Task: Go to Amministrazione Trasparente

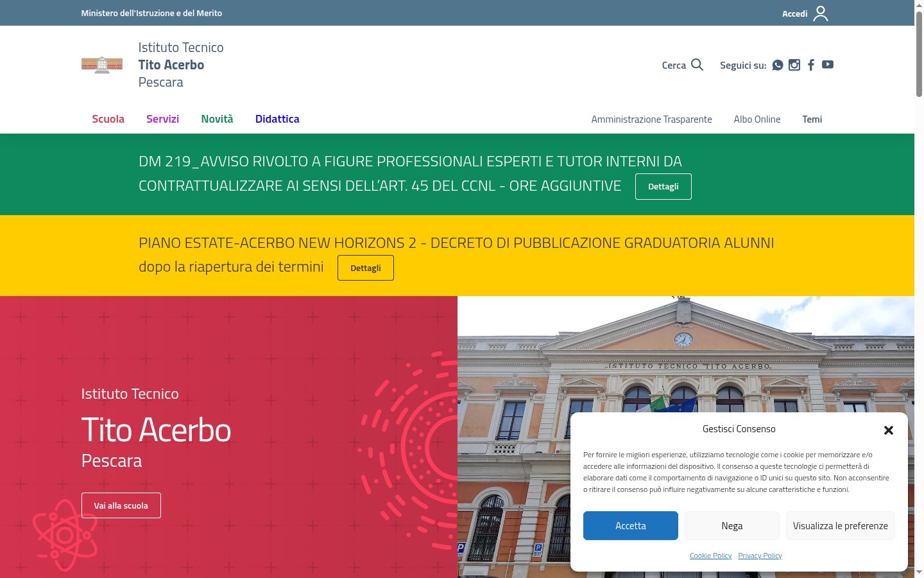Action: pos(651,119)
